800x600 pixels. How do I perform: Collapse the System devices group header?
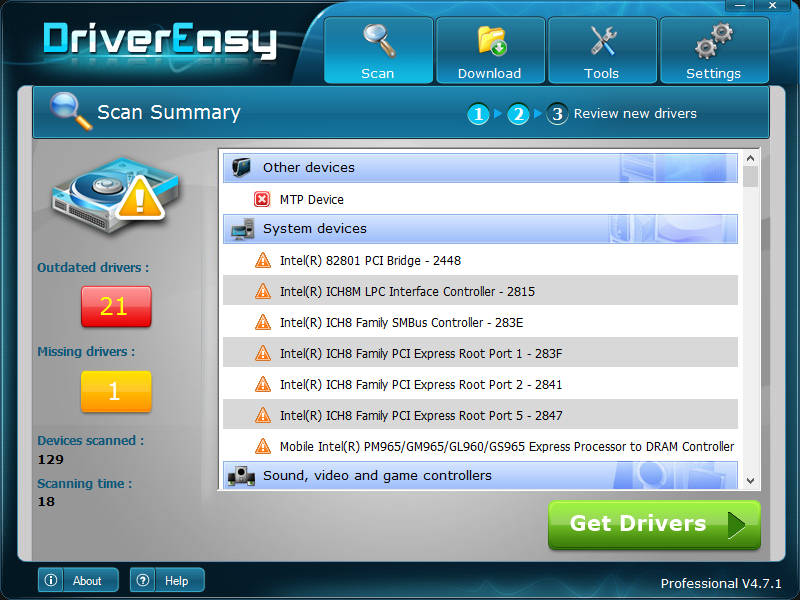tap(480, 229)
